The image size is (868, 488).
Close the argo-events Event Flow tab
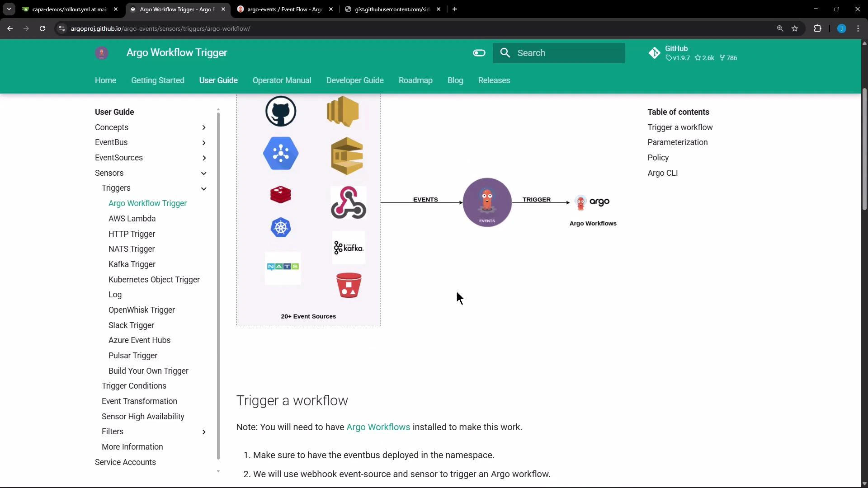[331, 9]
